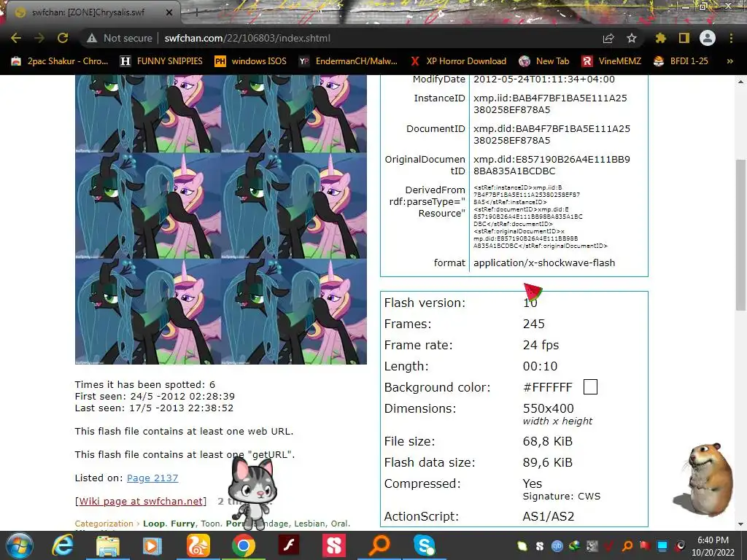Click the #FFFFFF background color swatch
Image resolution: width=747 pixels, height=560 pixels.
(590, 386)
